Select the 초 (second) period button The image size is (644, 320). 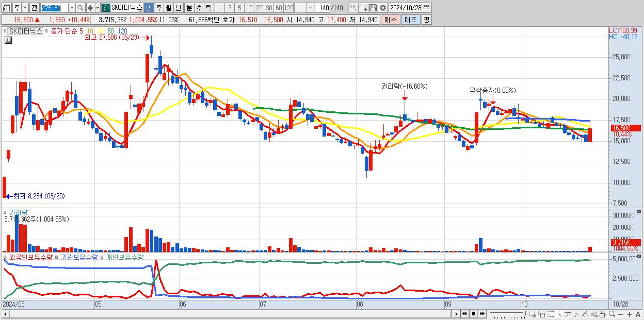199,8
